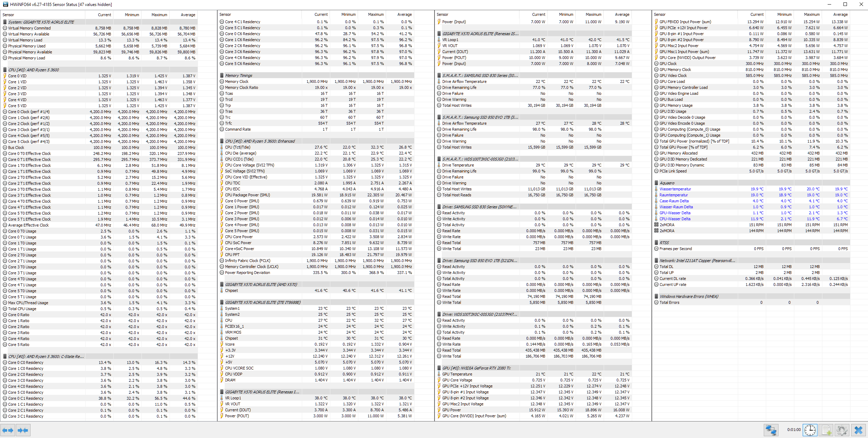
Task: Select the Raumtemperatur row
Action: [751, 195]
